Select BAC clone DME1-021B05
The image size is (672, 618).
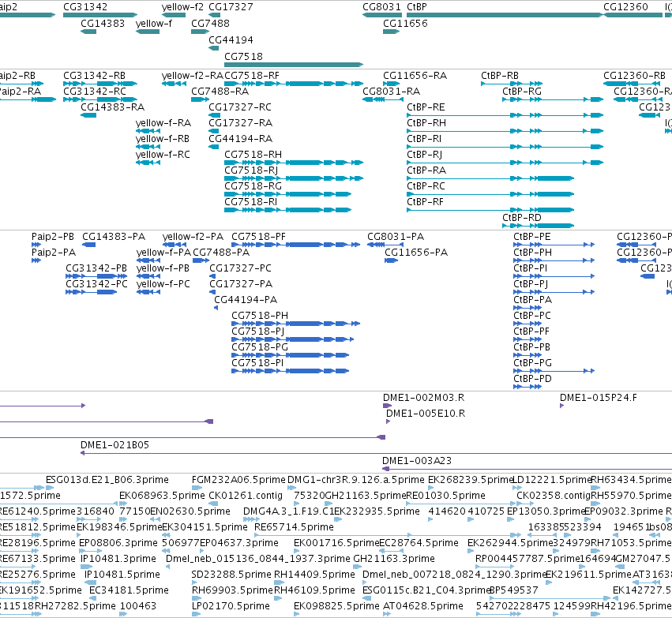[115, 445]
